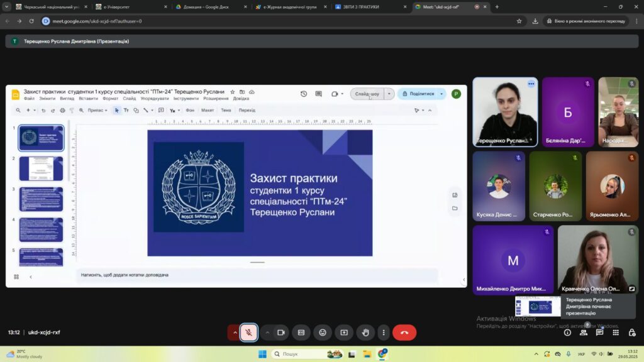Turn on captions in the call
The image size is (644, 362).
tap(301, 332)
